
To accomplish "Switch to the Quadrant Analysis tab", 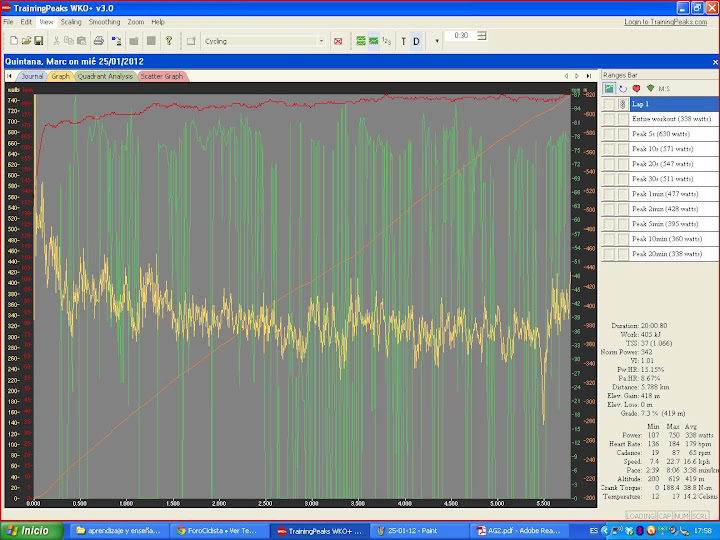I will pyautogui.click(x=105, y=76).
